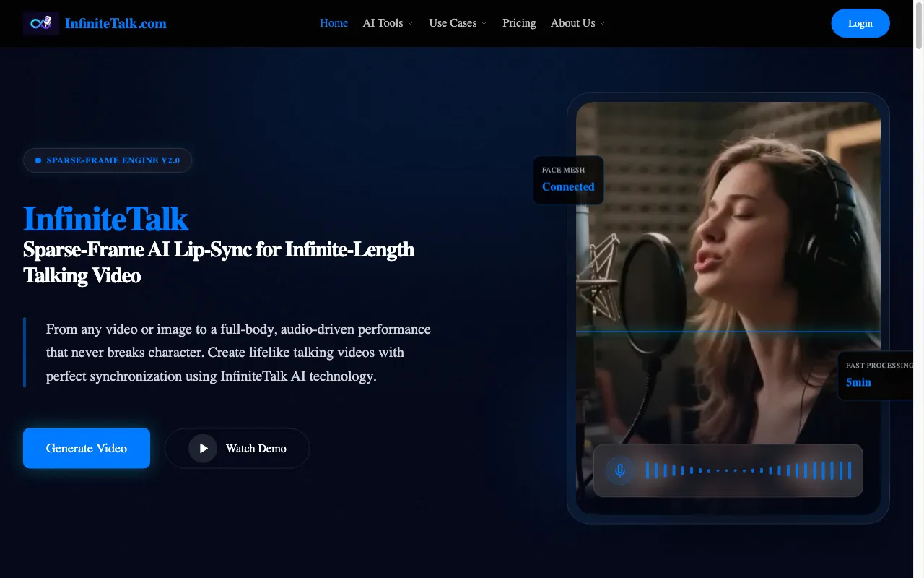Screen dimensions: 924x578
Task: Click the blue dot in the engine badge
Action: click(x=38, y=160)
